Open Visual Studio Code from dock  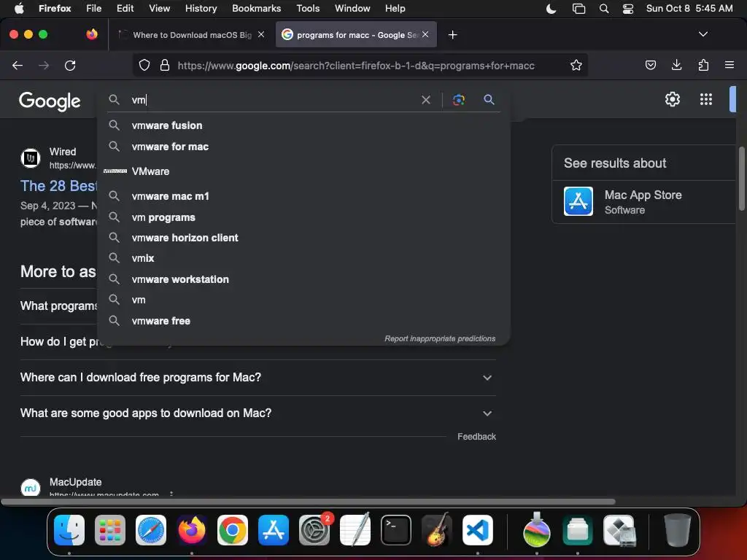478,530
